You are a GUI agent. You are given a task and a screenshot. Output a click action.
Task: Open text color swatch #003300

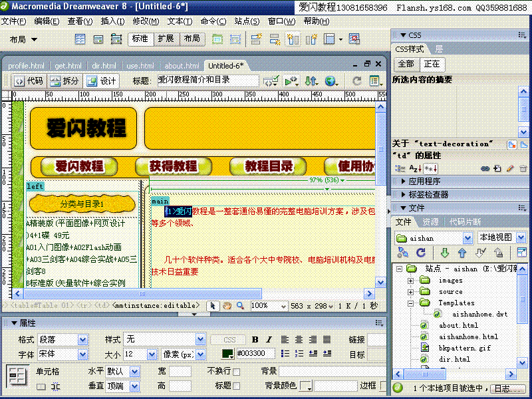pos(227,354)
